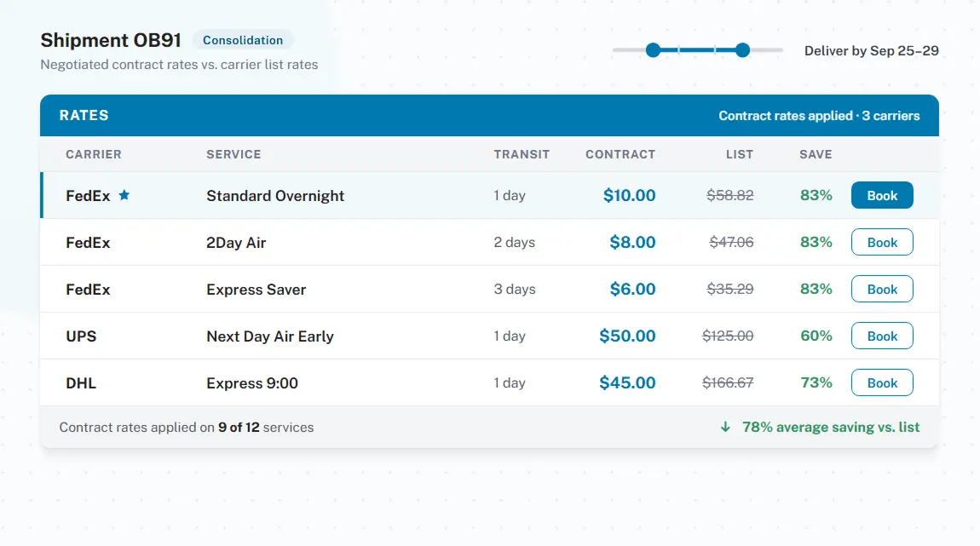
Task: Click Deliver by Sep 25–29 label
Action: [871, 50]
